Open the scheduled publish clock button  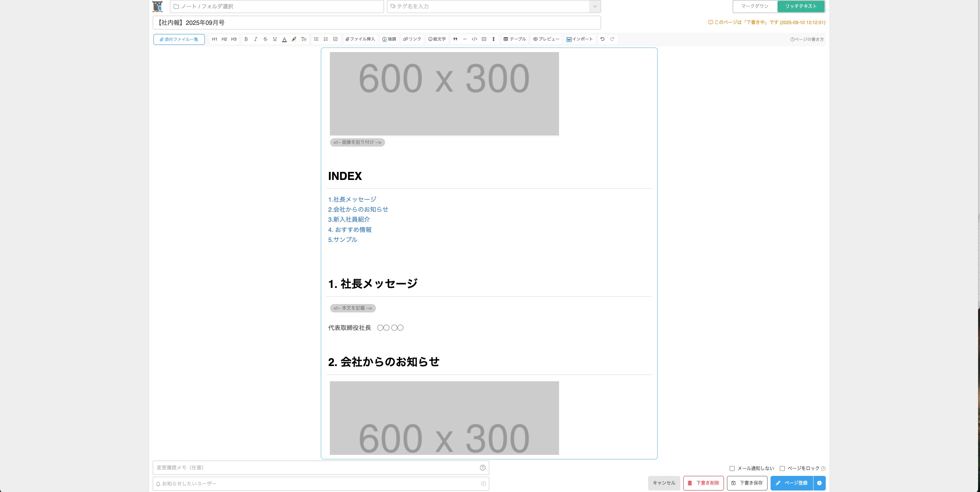[819, 483]
